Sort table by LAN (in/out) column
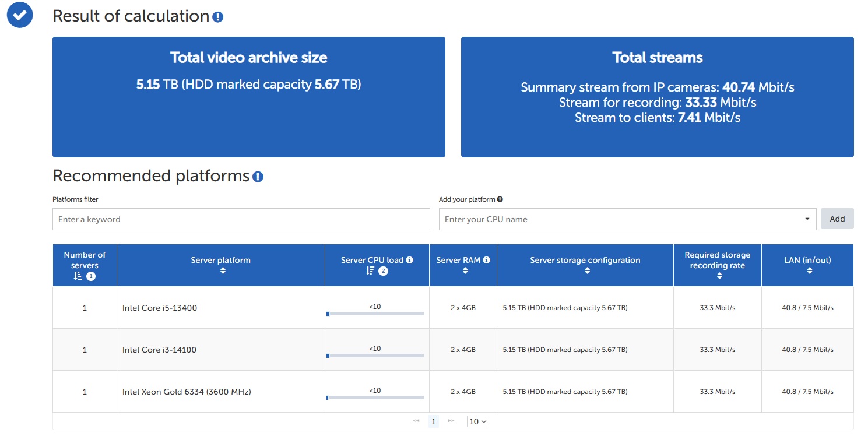Viewport: 868px width, 443px height. pos(807,271)
